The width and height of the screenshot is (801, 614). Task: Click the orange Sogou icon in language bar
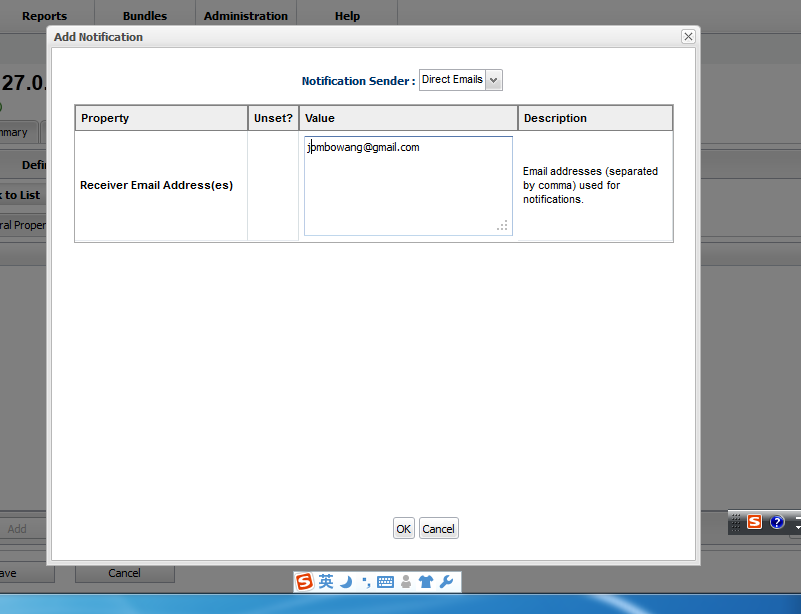click(755, 522)
